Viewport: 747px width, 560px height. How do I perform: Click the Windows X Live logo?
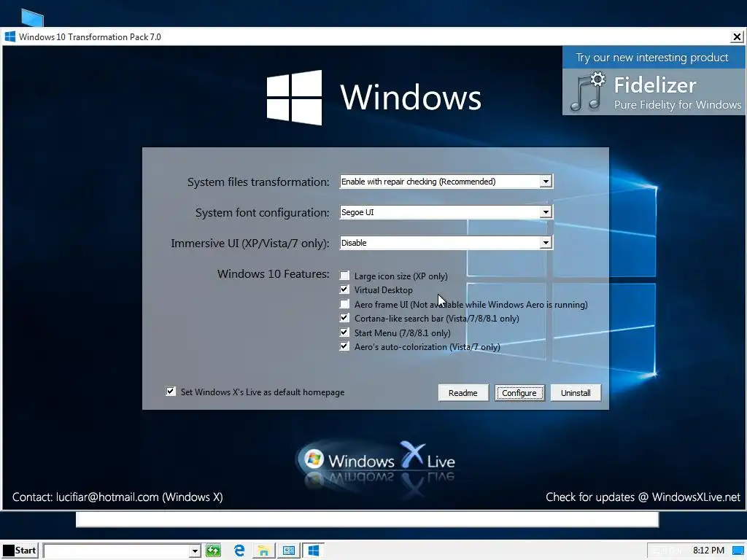click(x=376, y=461)
